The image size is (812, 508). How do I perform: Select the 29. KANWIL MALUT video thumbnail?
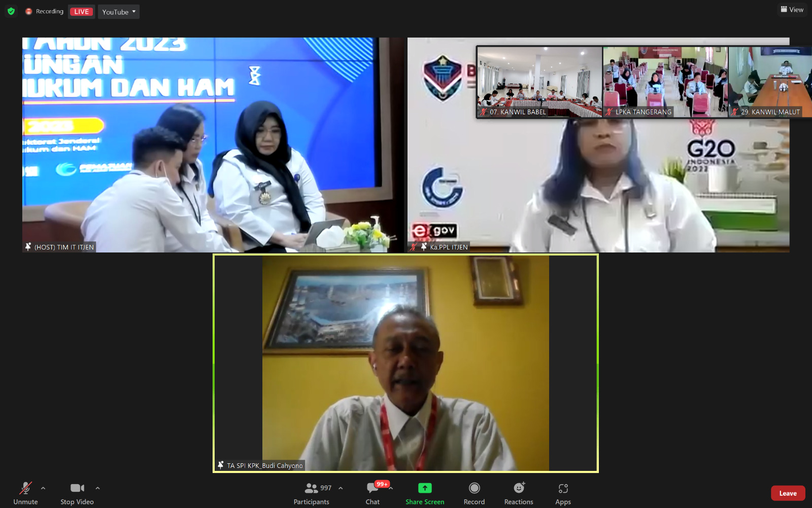point(770,82)
